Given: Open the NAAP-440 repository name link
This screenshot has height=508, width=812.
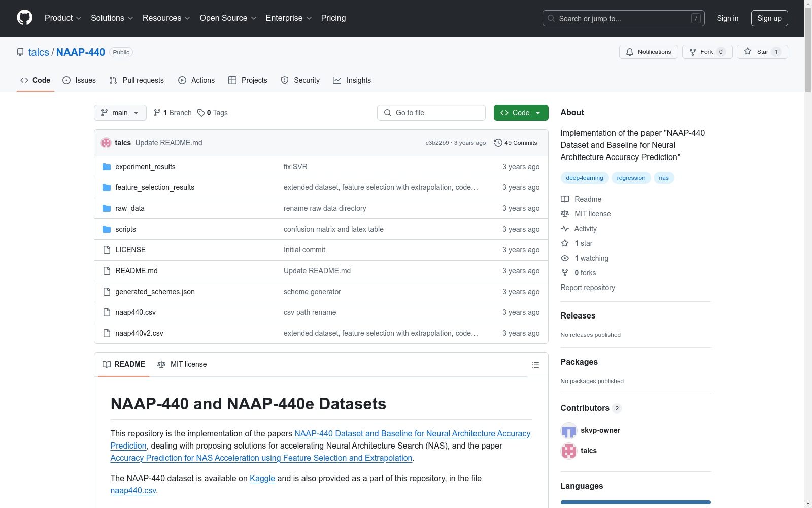Looking at the screenshot, I should (81, 52).
